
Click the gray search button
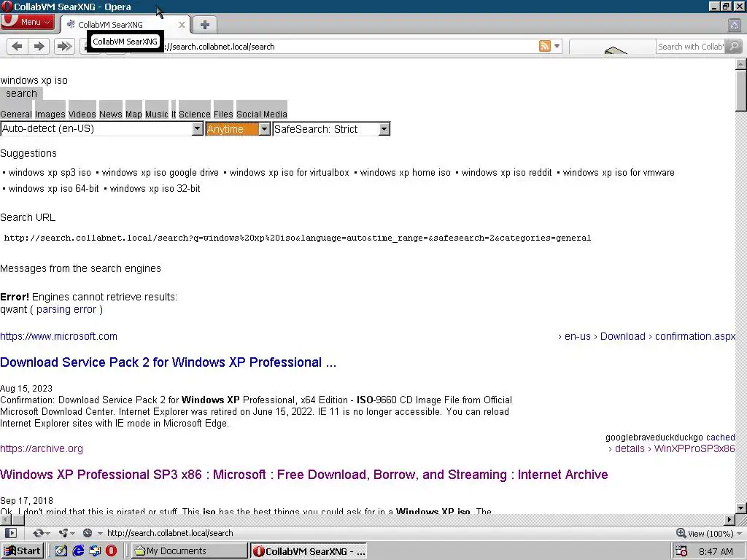[21, 94]
